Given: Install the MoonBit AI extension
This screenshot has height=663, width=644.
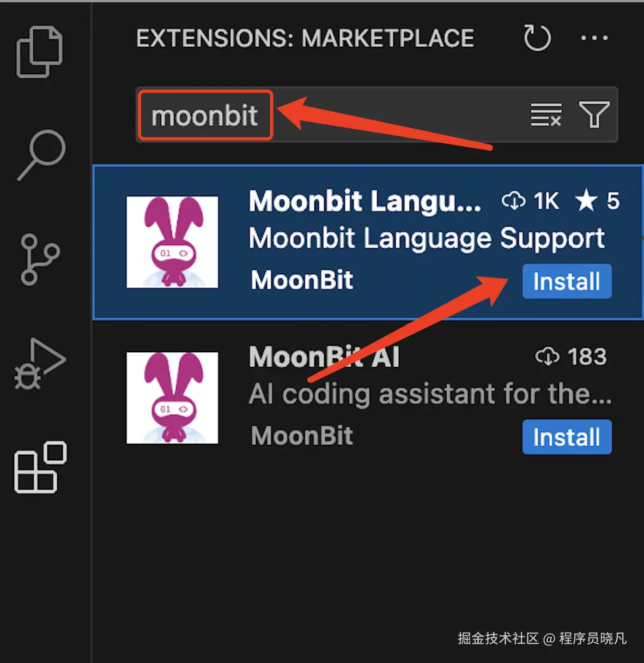Looking at the screenshot, I should tap(567, 437).
